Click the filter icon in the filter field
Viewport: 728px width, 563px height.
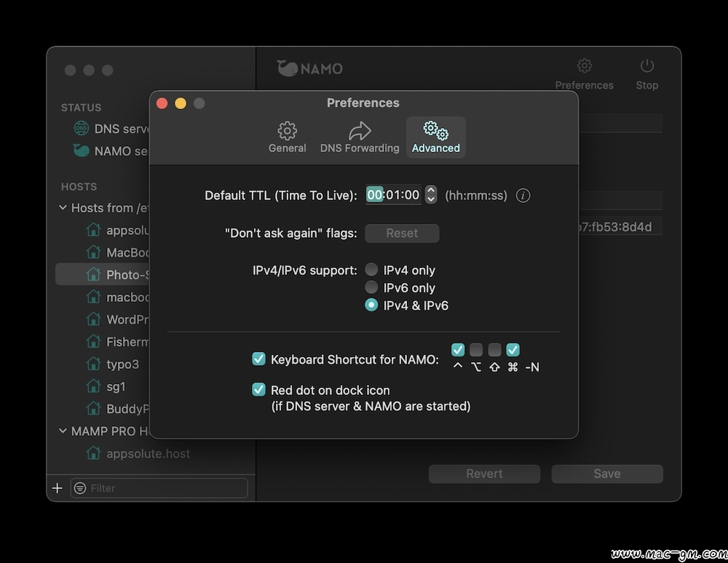click(x=80, y=488)
